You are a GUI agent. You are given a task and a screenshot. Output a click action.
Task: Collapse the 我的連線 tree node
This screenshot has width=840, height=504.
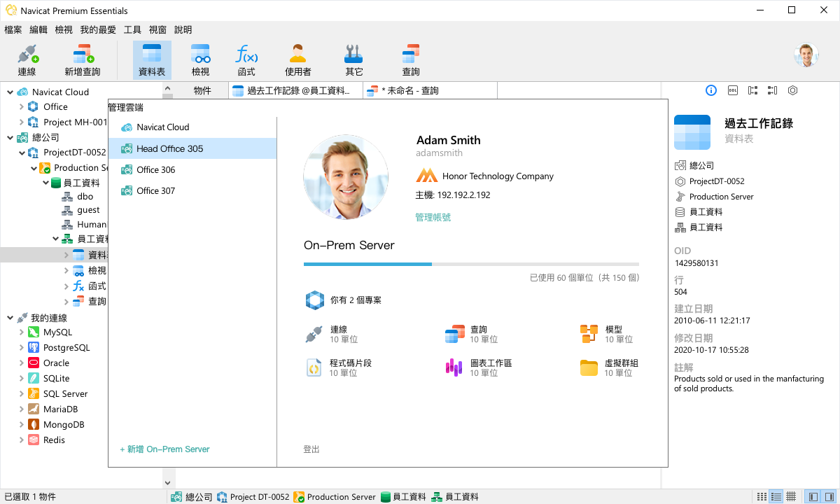[x=10, y=318]
